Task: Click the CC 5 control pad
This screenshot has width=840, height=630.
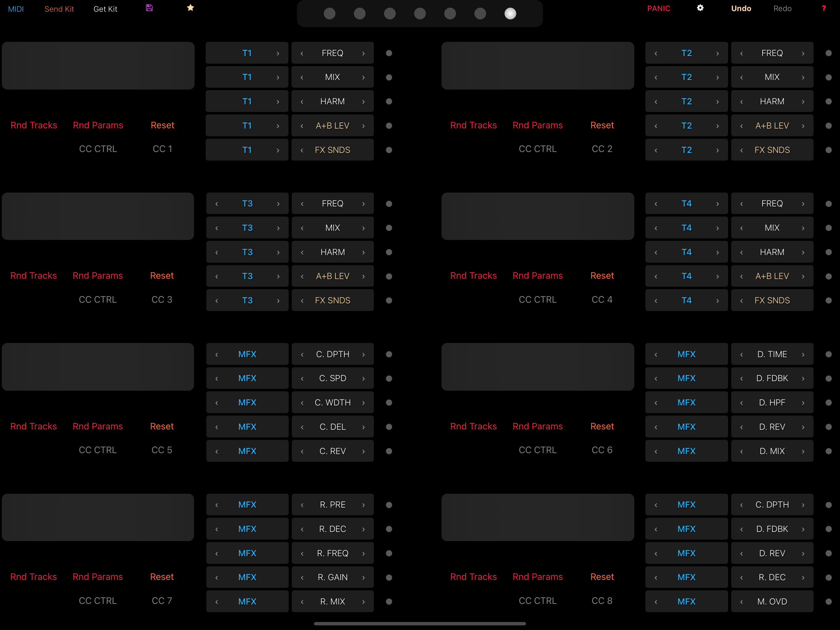Action: 98,367
